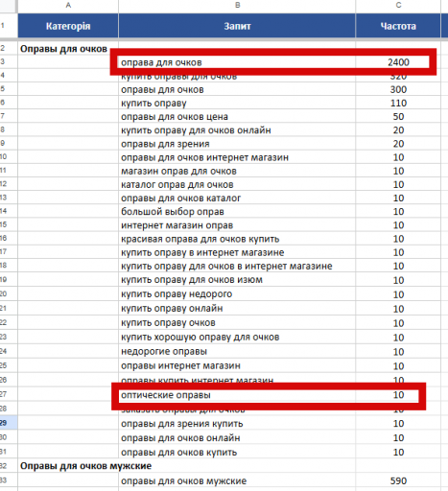Screen dimensions: 448x491
Task: Select cell 'оправы для очков' in row 5
Action: click(237, 89)
